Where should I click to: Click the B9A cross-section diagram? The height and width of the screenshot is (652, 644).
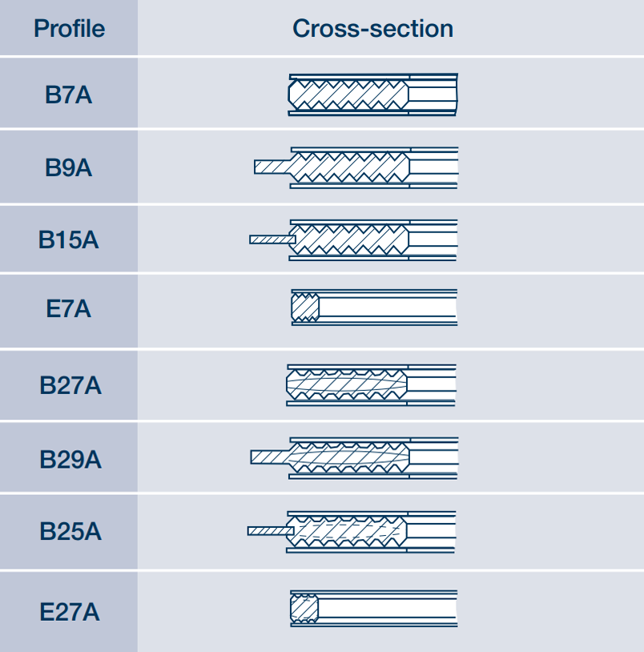tap(356, 167)
